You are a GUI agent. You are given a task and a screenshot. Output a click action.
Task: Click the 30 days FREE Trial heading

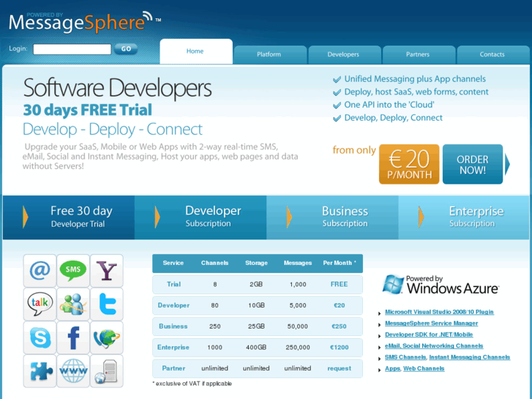88,110
